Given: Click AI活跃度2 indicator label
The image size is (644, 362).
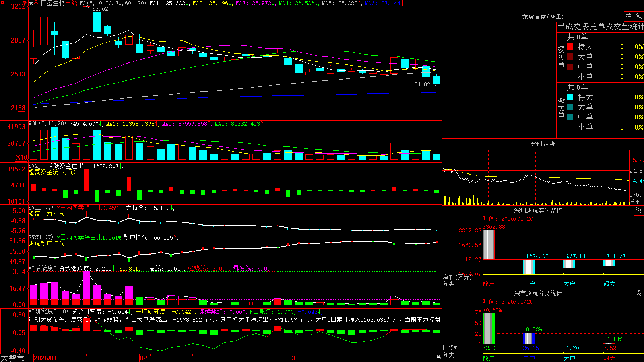Looking at the screenshot, I should click(x=43, y=268).
